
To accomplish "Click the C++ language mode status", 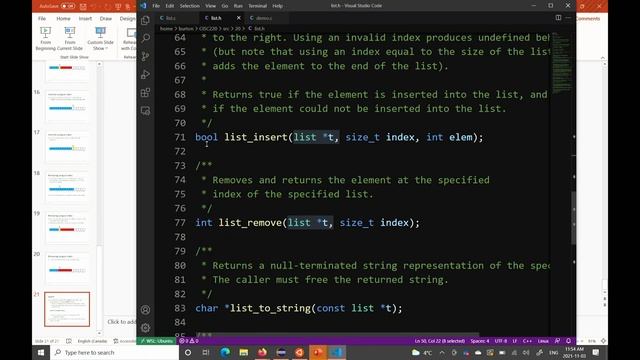I will tap(527, 341).
